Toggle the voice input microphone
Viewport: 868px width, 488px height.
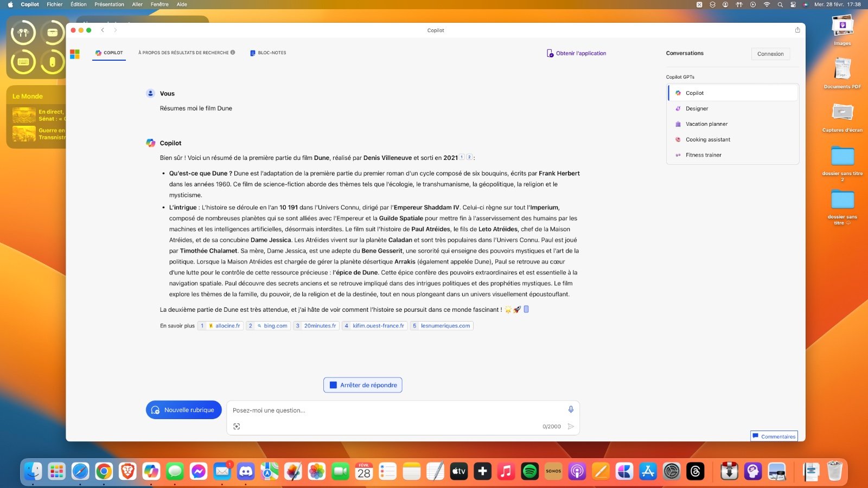click(570, 410)
